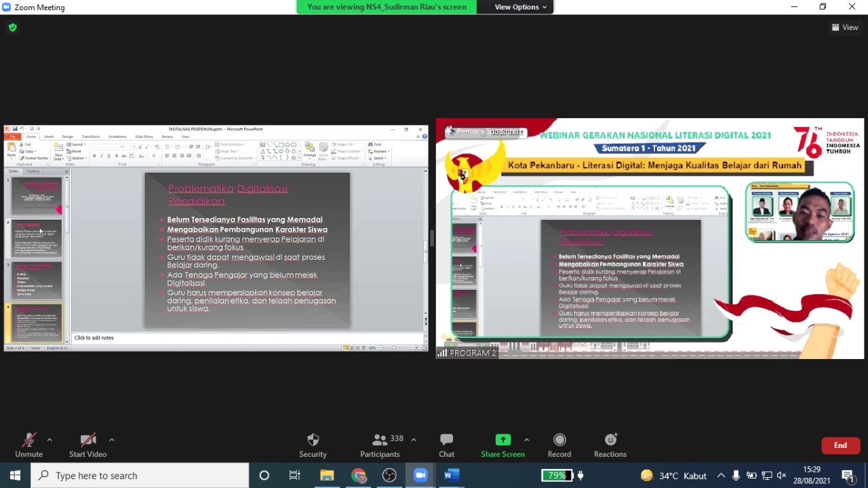Expand audio options arrow beside Unmute
The height and width of the screenshot is (488, 868).
coord(50,440)
